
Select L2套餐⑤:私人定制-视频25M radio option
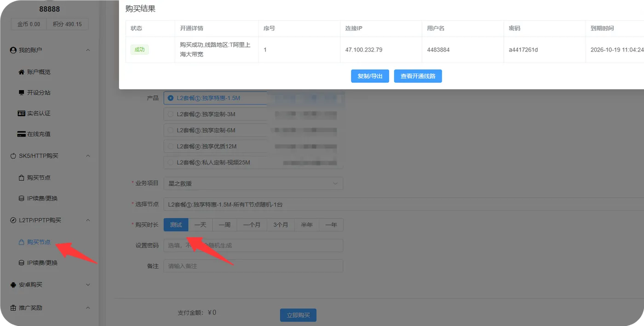click(171, 162)
